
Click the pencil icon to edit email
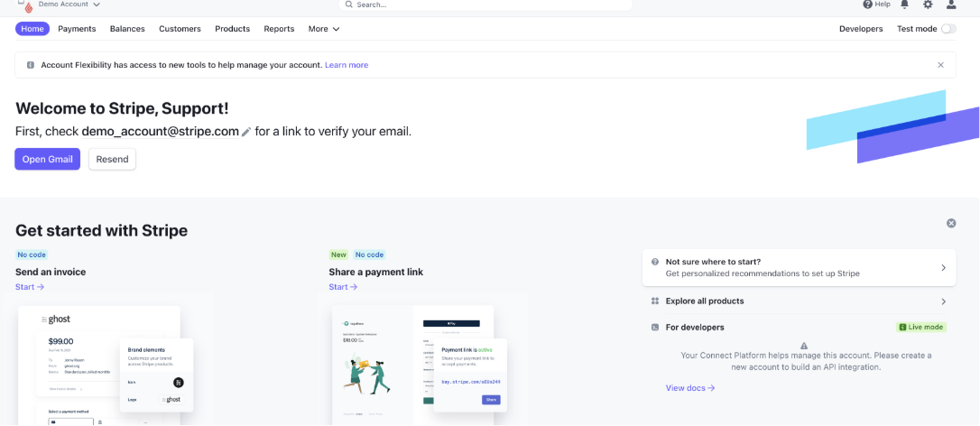click(x=246, y=132)
